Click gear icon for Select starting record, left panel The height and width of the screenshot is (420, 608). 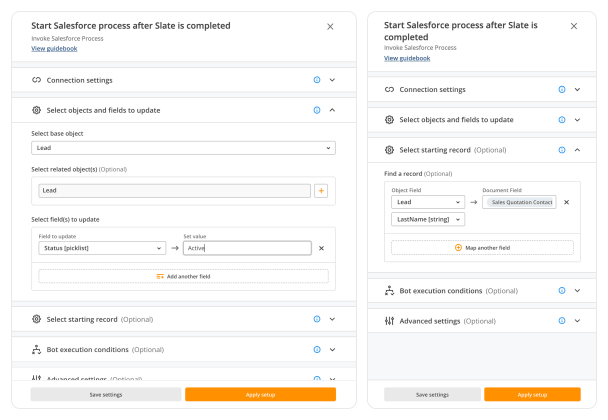coord(36,319)
